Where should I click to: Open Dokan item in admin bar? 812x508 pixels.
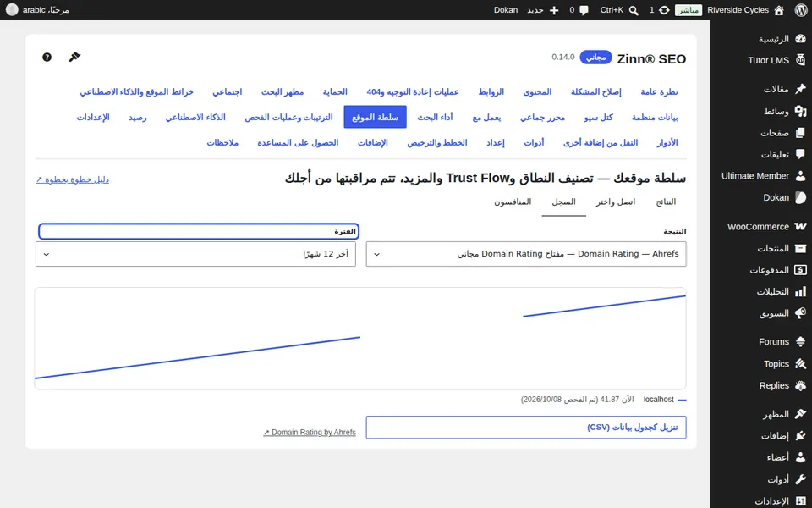(506, 10)
